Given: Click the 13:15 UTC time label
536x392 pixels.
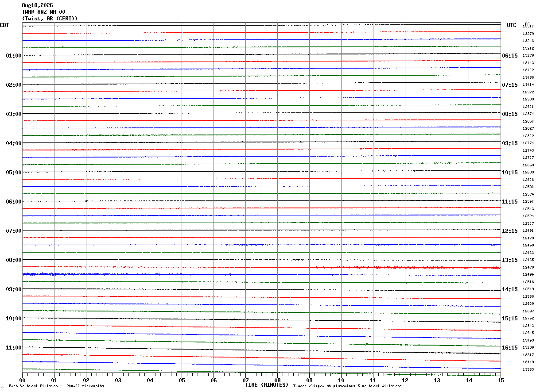Looking at the screenshot, I should point(509,260).
